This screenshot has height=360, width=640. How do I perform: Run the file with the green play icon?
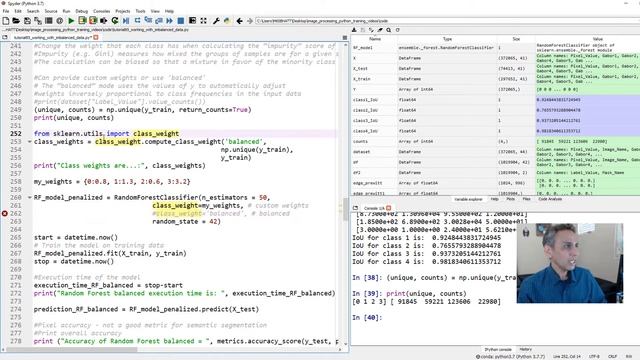point(71,20)
